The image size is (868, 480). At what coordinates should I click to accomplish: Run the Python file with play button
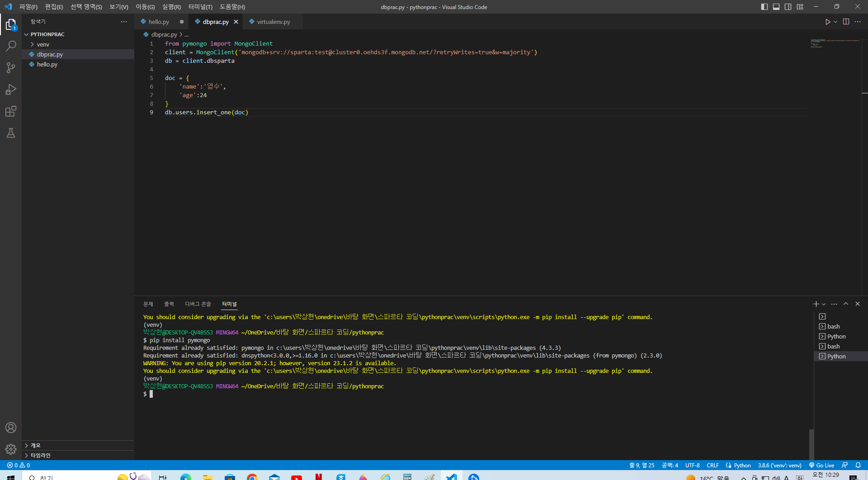click(828, 22)
